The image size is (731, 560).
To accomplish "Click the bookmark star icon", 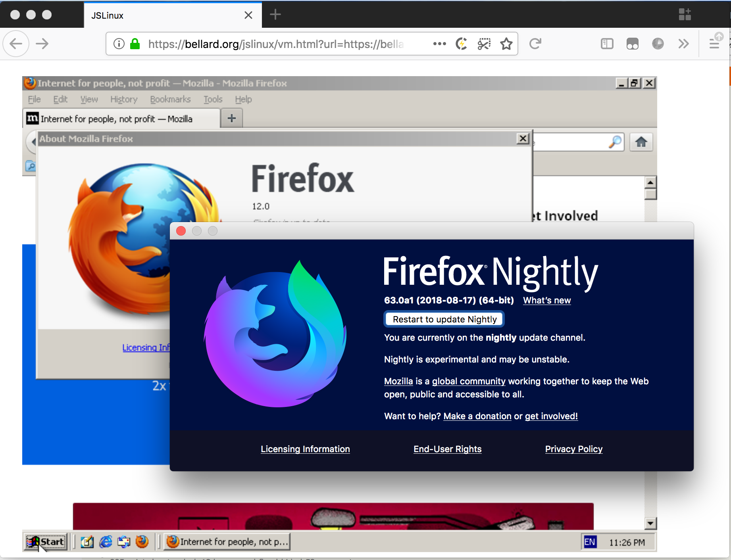I will click(506, 44).
